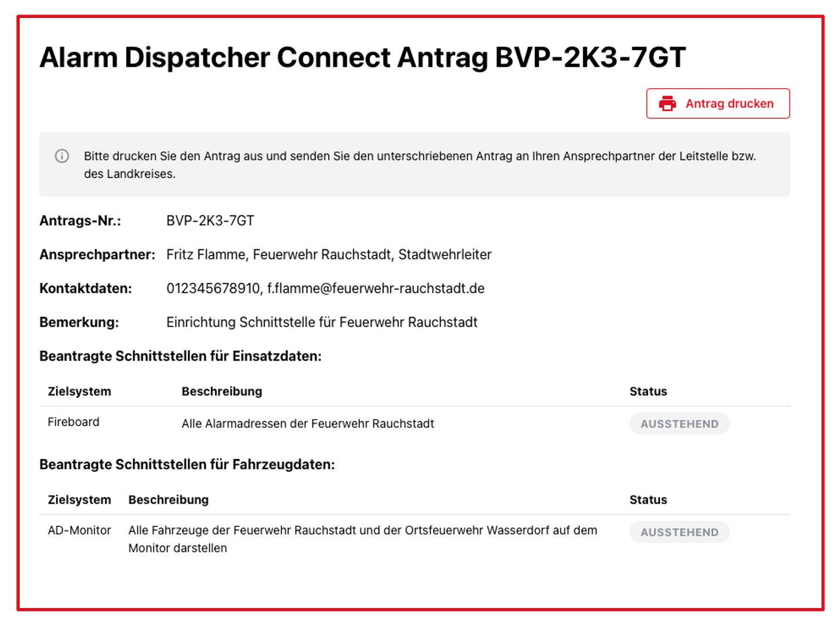
Task: Click the heading Beantragte Schnittstellen für Einsatzdaten
Action: pos(180,356)
